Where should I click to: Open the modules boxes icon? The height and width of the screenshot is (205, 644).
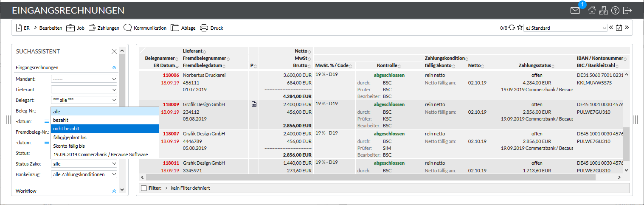point(603,11)
